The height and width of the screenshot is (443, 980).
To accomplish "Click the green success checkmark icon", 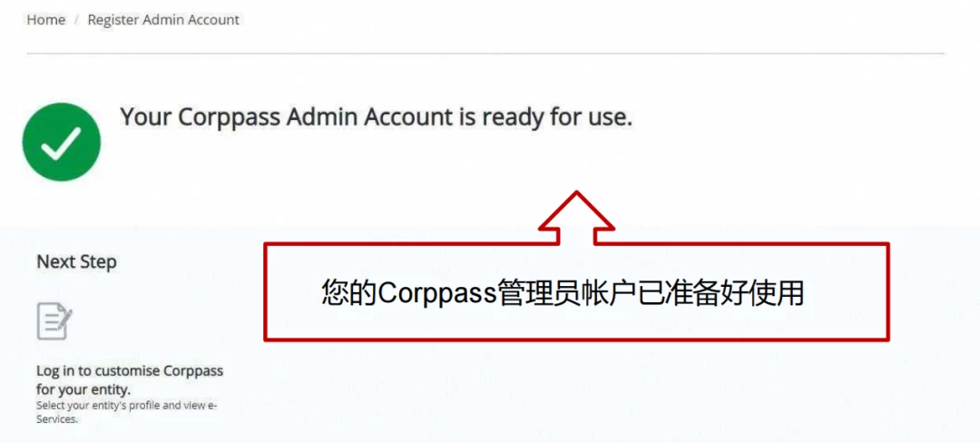I will (x=62, y=143).
